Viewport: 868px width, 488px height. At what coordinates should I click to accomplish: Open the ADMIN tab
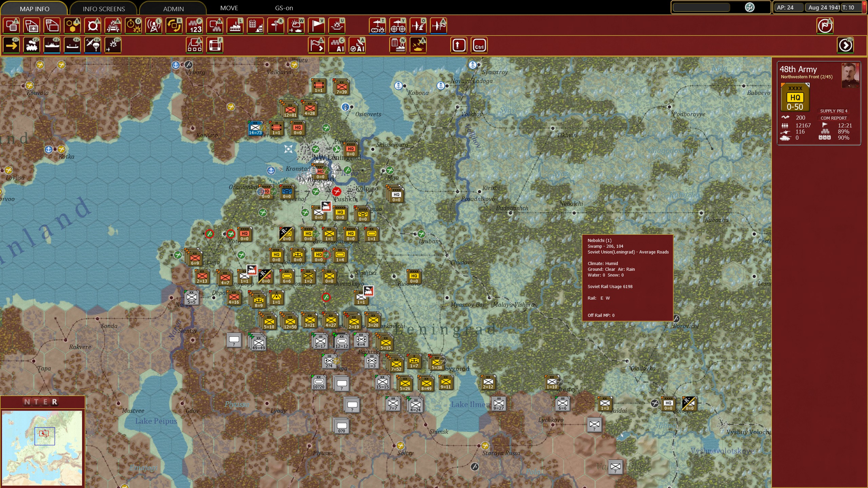click(173, 9)
